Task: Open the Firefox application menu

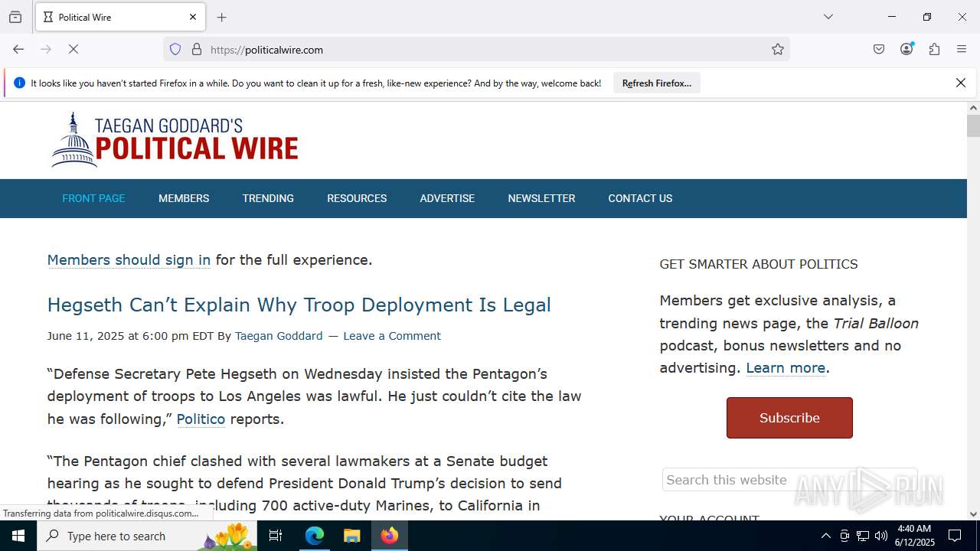Action: [962, 49]
